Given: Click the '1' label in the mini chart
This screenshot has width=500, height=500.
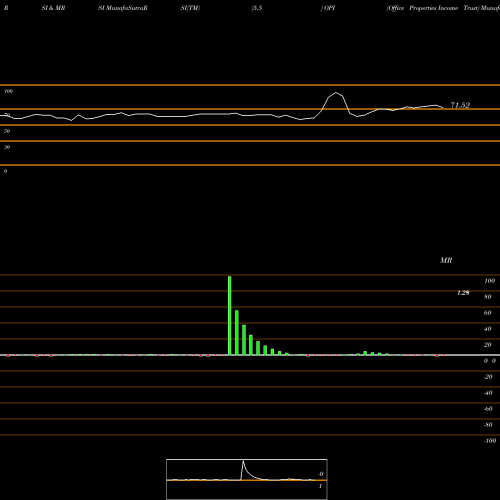Looking at the screenshot, I should 320,486.
